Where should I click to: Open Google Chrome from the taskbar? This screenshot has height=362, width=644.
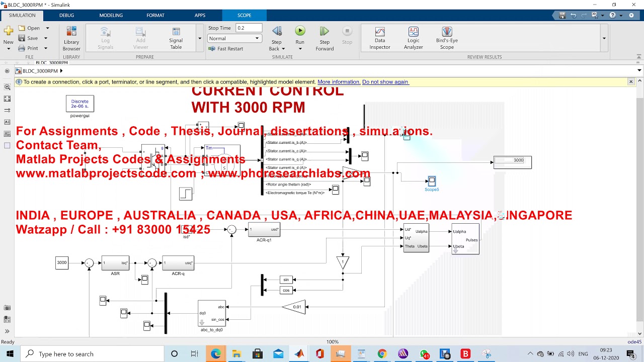[x=382, y=354]
